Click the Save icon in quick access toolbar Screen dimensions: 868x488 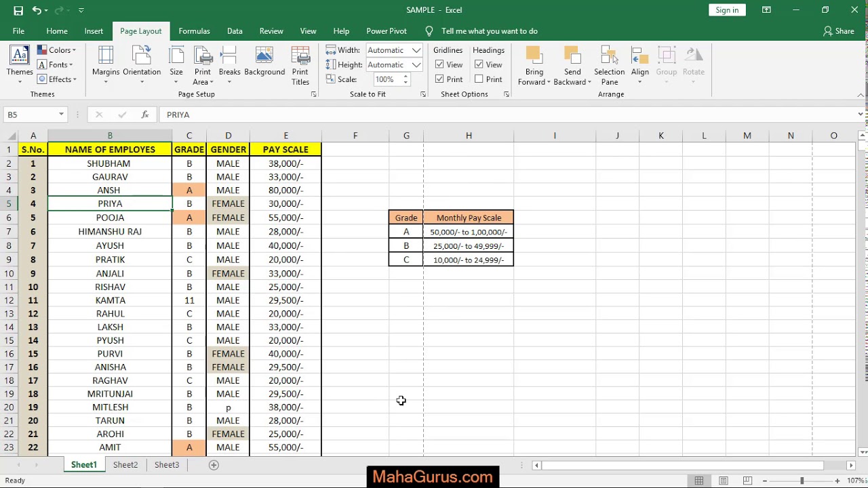[x=18, y=10]
